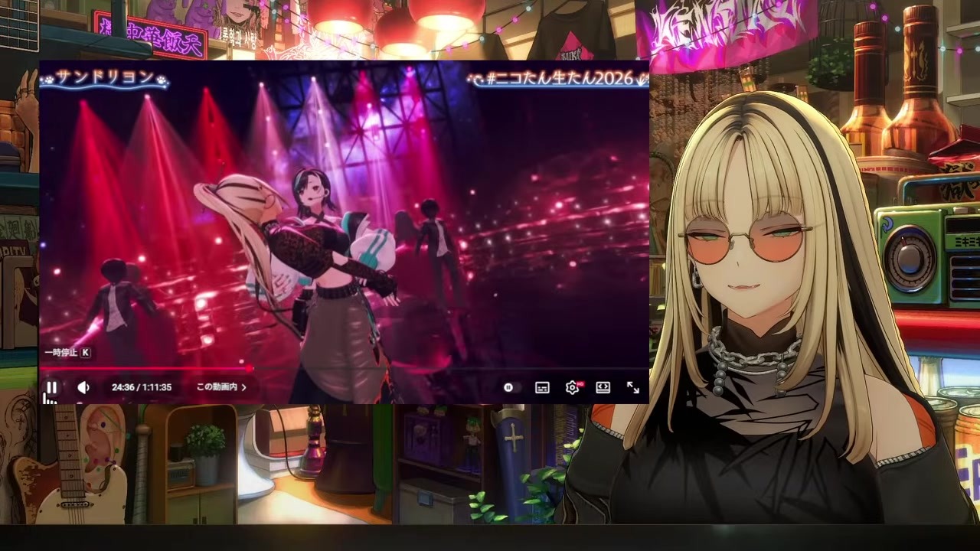
Task: Mute the player volume speaker icon
Action: pos(83,387)
